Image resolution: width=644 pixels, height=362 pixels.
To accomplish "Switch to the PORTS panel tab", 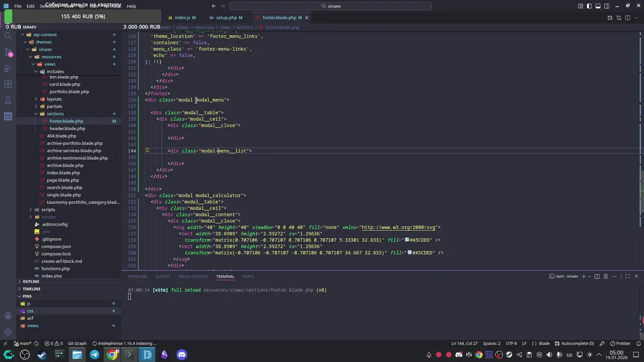I will click(x=248, y=277).
